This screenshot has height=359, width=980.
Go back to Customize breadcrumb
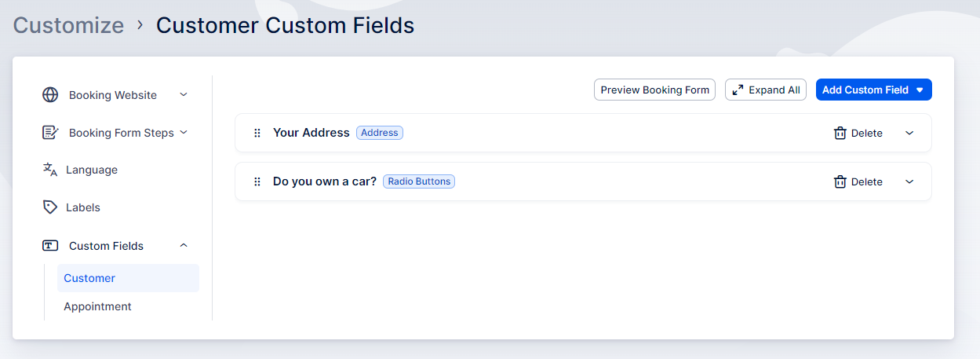coord(68,25)
